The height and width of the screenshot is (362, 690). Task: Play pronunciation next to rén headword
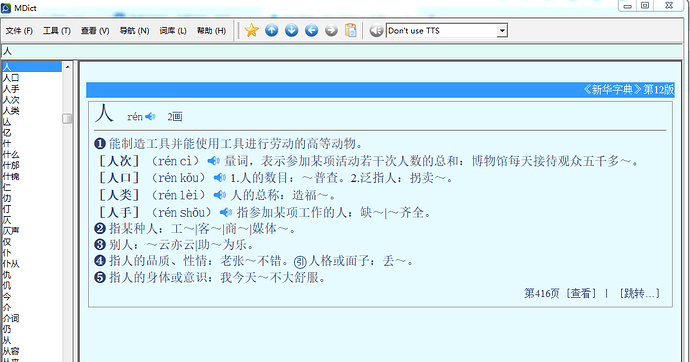pyautogui.click(x=150, y=117)
